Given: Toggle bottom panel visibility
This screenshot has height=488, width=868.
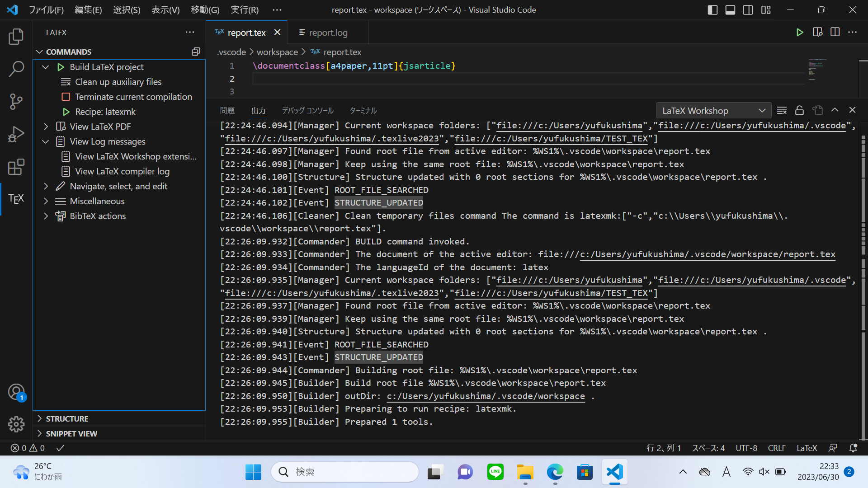Looking at the screenshot, I should tap(730, 10).
